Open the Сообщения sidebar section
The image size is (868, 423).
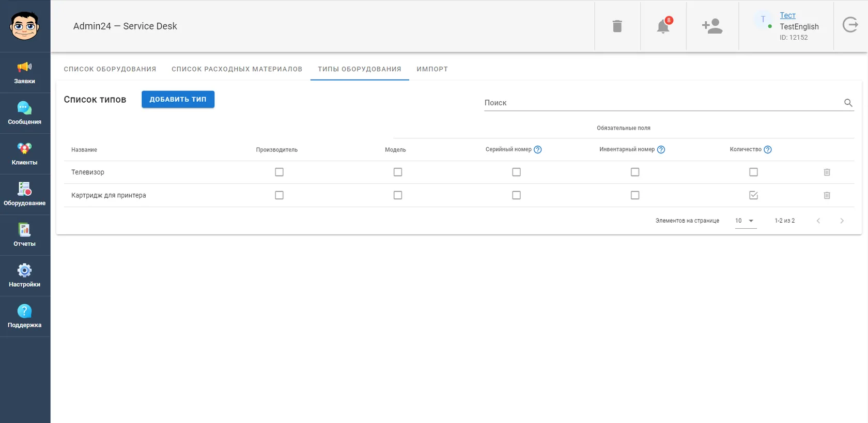25,114
